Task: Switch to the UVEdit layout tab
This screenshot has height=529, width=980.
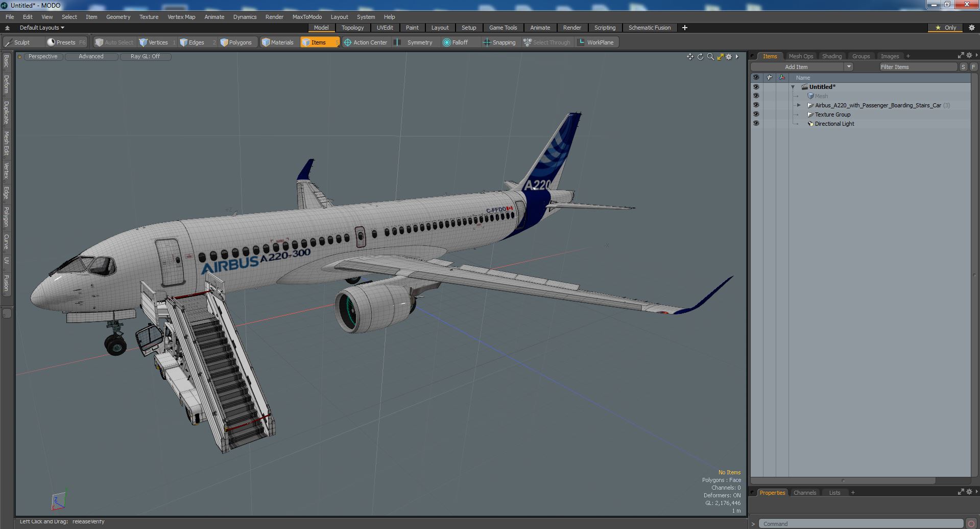Action: (385, 28)
